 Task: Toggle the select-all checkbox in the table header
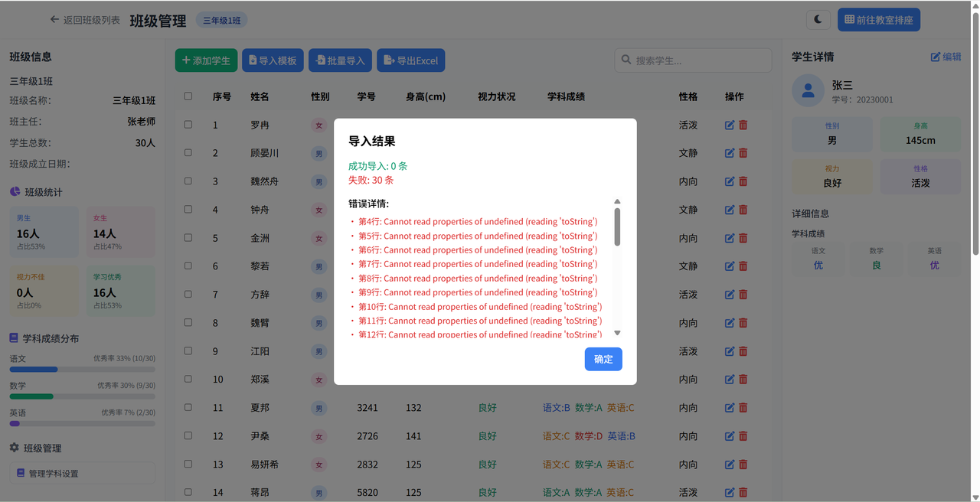188,96
